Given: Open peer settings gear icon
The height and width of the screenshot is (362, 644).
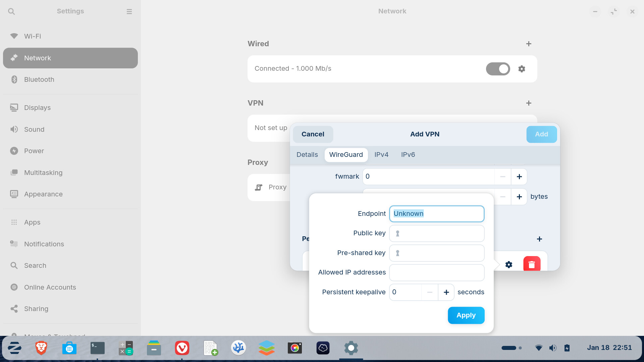Looking at the screenshot, I should tap(509, 265).
